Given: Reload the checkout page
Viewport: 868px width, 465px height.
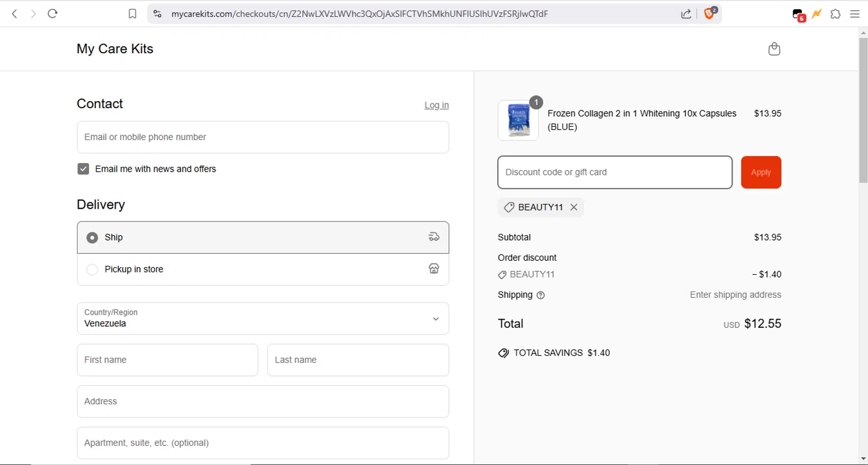Looking at the screenshot, I should click(53, 14).
